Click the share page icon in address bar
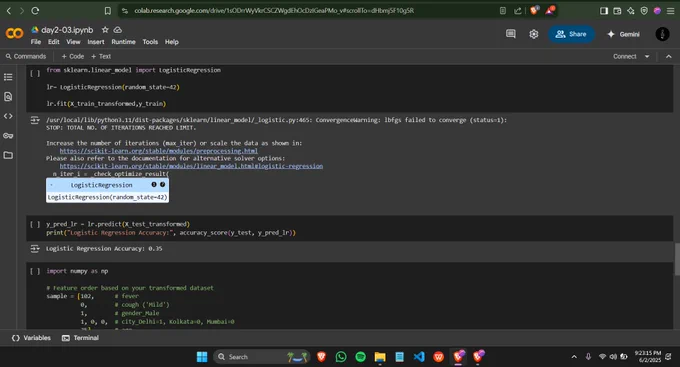 click(518, 10)
